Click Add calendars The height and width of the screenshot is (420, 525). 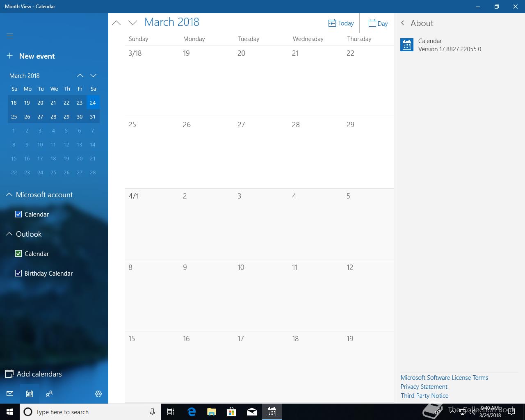[x=34, y=374]
